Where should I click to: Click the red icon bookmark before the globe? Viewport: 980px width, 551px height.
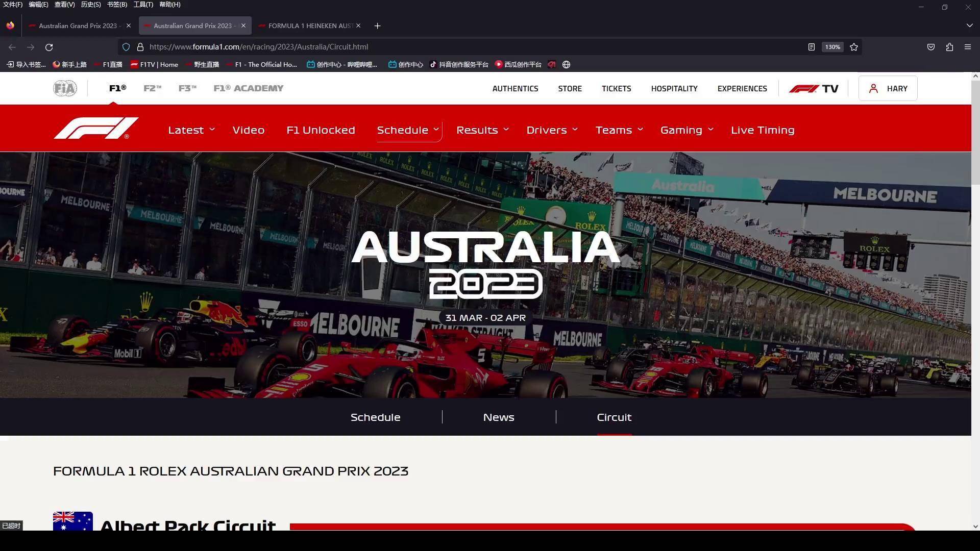552,65
